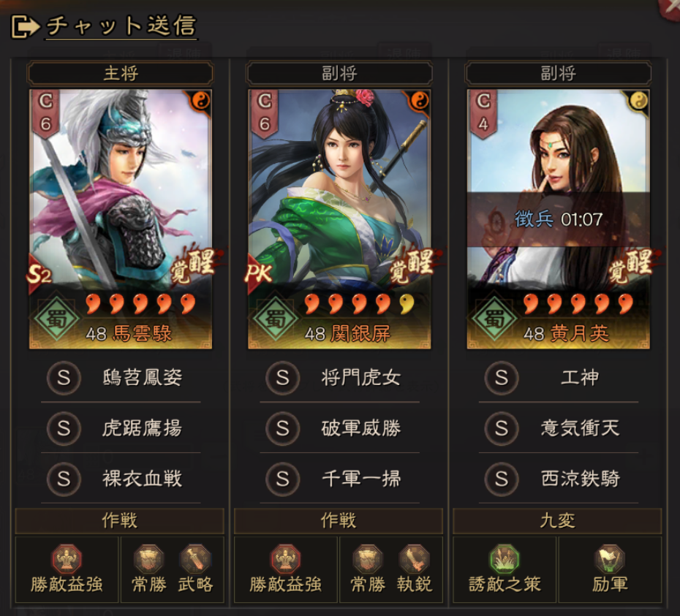Image resolution: width=680 pixels, height=616 pixels.
Task: Open the 鴟苕鳳姿 skill entry
Action: tap(121, 378)
